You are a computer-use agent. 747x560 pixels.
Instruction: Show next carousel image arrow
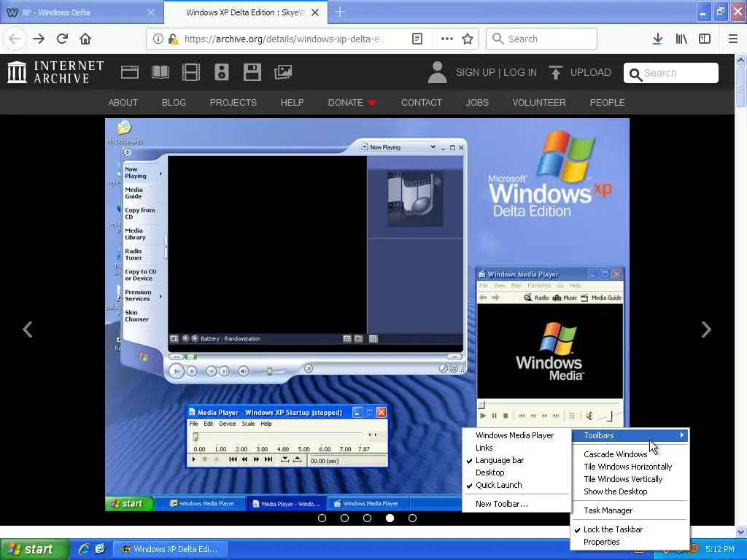point(706,329)
